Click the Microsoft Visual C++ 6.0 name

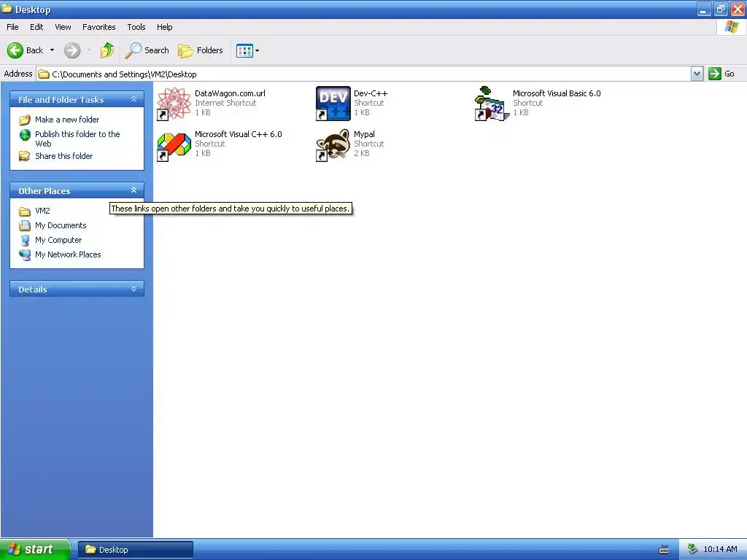tap(239, 134)
